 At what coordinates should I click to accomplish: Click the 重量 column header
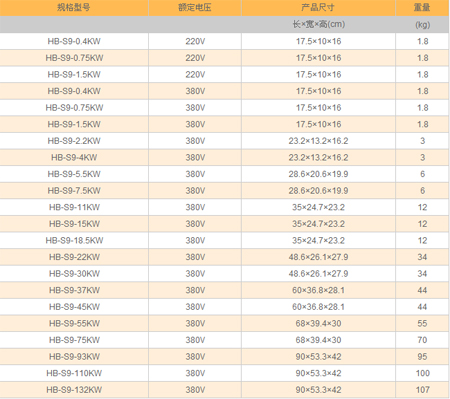pyautogui.click(x=422, y=8)
